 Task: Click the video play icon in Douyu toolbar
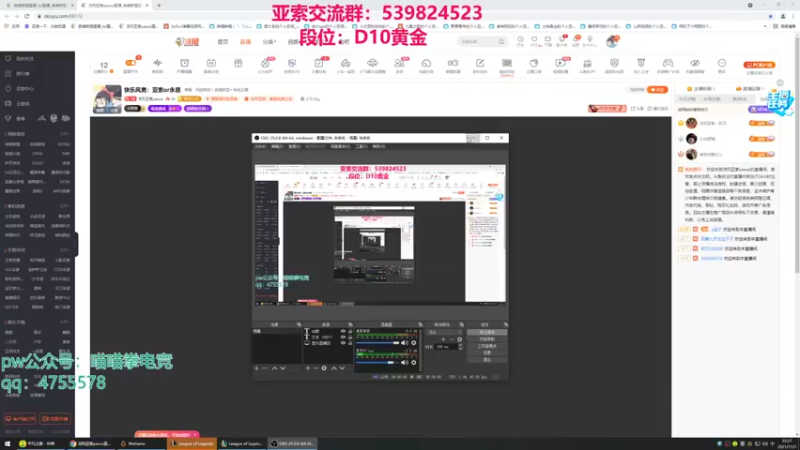pyautogui.click(x=560, y=63)
